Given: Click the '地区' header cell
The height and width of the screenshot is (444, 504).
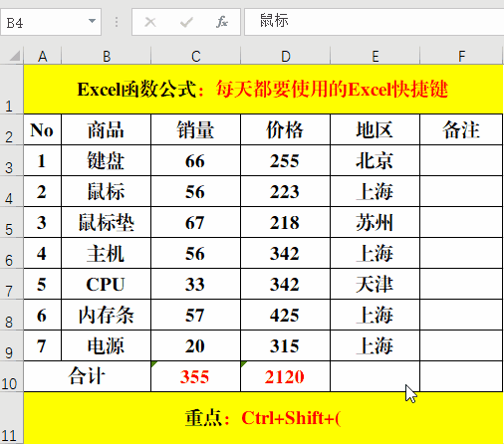Looking at the screenshot, I should (376, 129).
